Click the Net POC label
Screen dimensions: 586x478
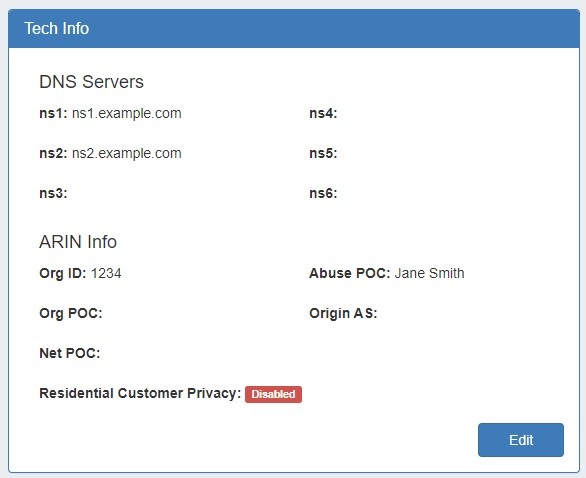tap(70, 353)
